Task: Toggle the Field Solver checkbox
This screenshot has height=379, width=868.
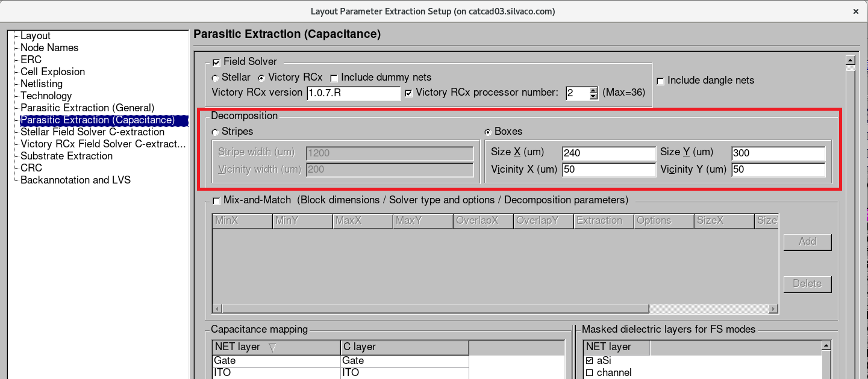Action: (216, 62)
